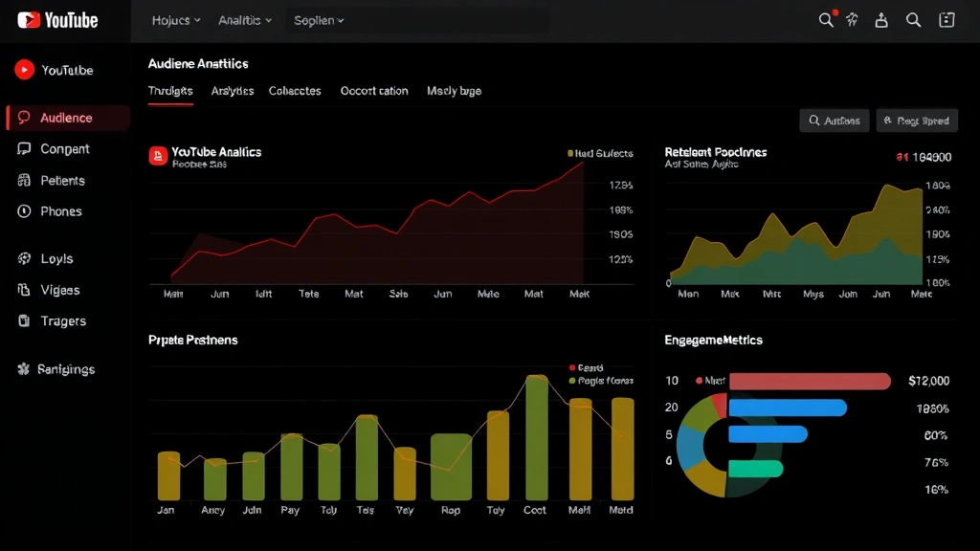
Task: Click the YouTube logo in the top bar
Action: [57, 20]
